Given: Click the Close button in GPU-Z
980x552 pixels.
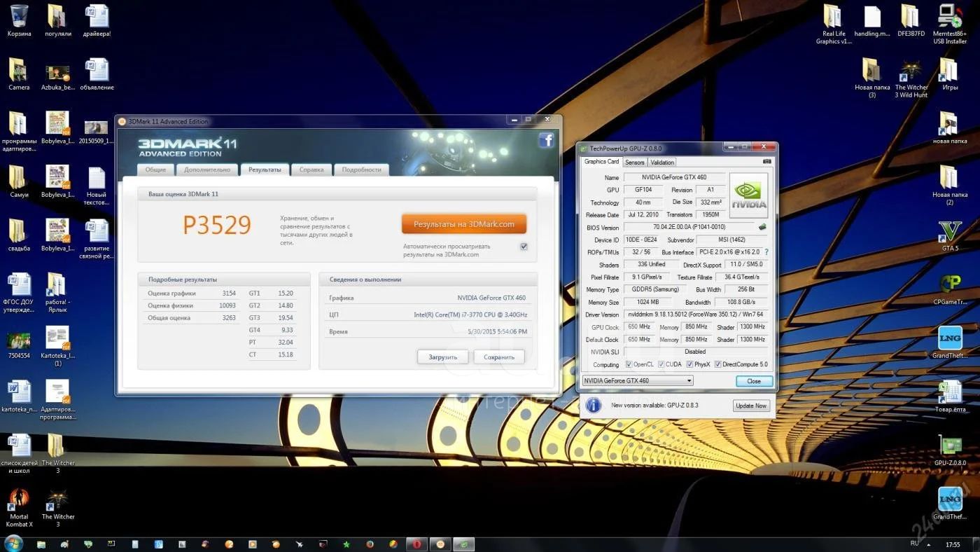Looking at the screenshot, I should point(754,381).
